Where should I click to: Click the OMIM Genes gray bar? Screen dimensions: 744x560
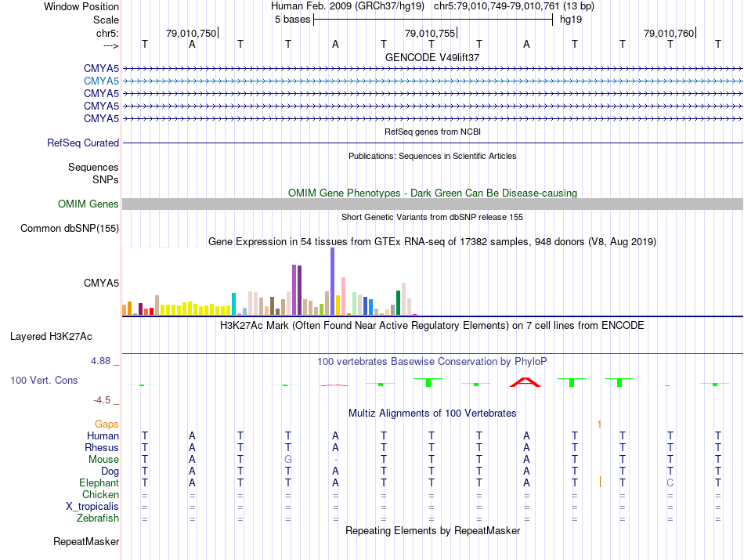click(x=432, y=204)
